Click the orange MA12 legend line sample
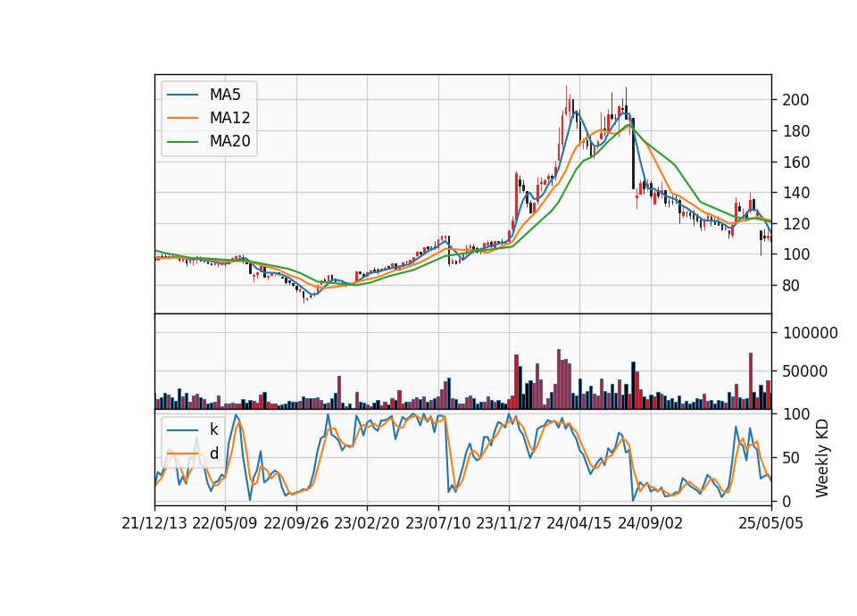Image resolution: width=857 pixels, height=616 pixels. (x=182, y=118)
